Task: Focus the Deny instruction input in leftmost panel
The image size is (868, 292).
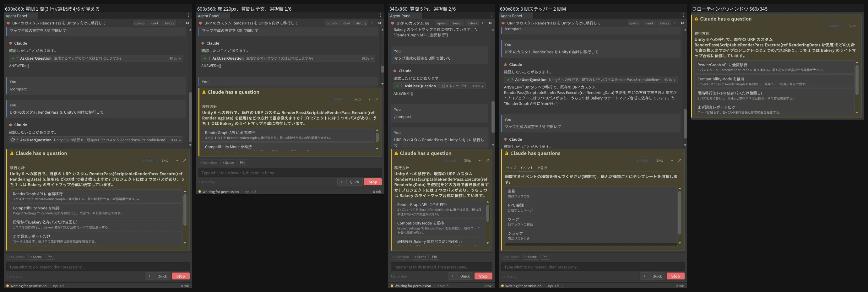Action: pos(98,267)
